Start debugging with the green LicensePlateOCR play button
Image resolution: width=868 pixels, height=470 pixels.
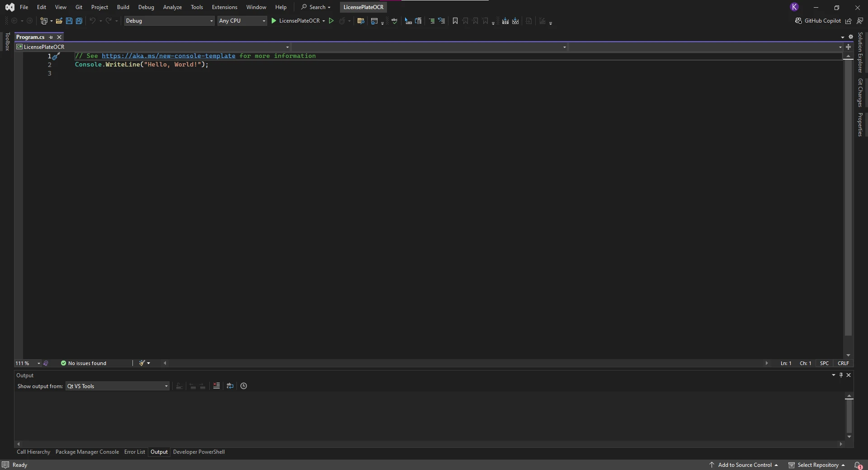click(274, 21)
